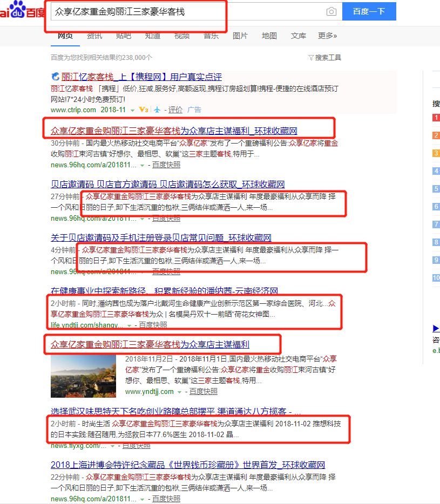Expand dropdown arrow beside news.flyxg.com URL

pos(113,446)
